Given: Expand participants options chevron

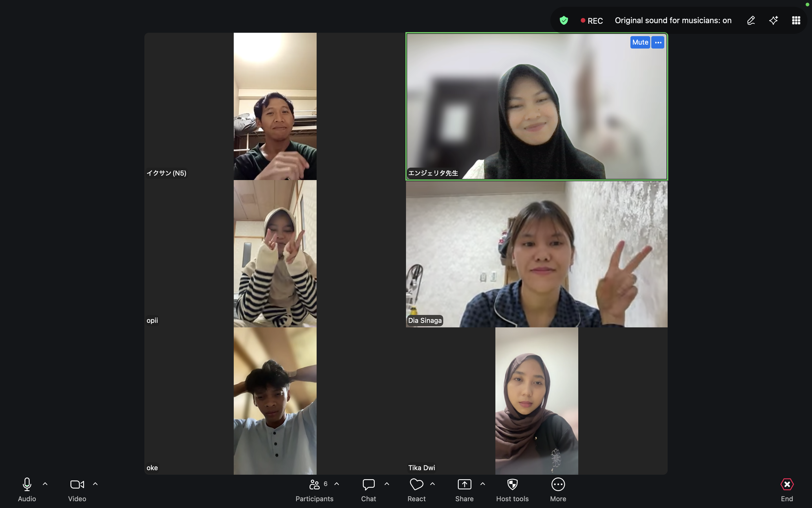Looking at the screenshot, I should [x=337, y=484].
